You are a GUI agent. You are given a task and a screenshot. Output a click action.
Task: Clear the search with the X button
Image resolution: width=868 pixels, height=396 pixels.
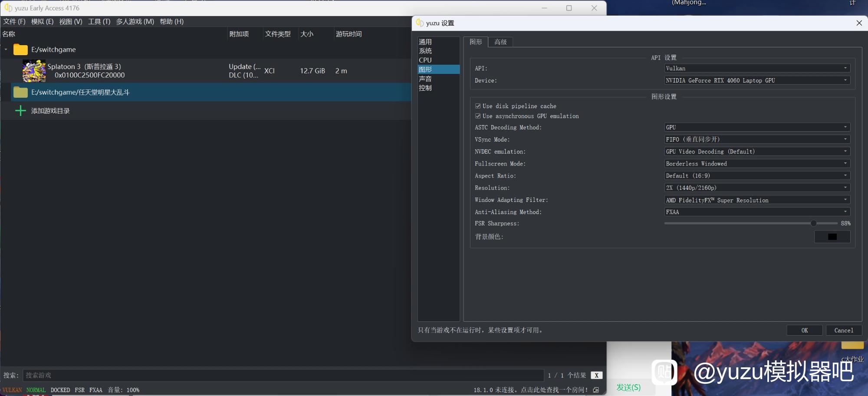[x=597, y=375]
